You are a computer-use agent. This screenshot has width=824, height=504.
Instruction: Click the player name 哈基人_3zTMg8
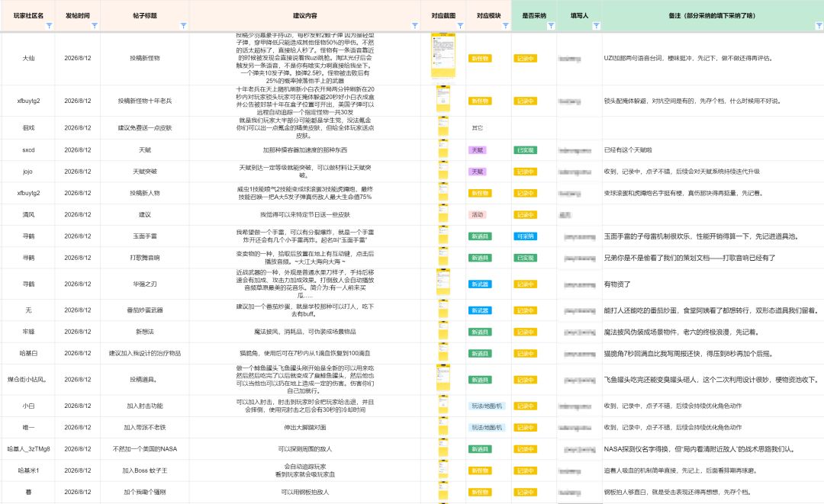coord(28,449)
